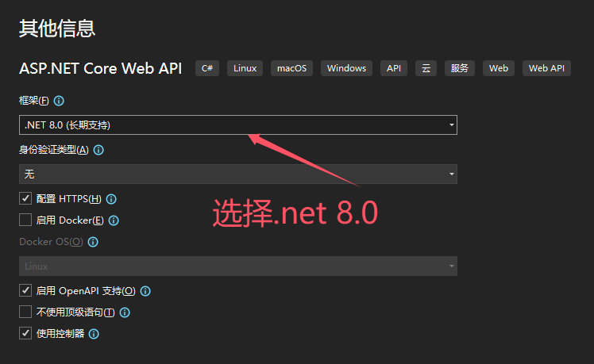This screenshot has width=594, height=364.
Task: Uncheck the 使用控制器 checkbox
Action: [25, 334]
